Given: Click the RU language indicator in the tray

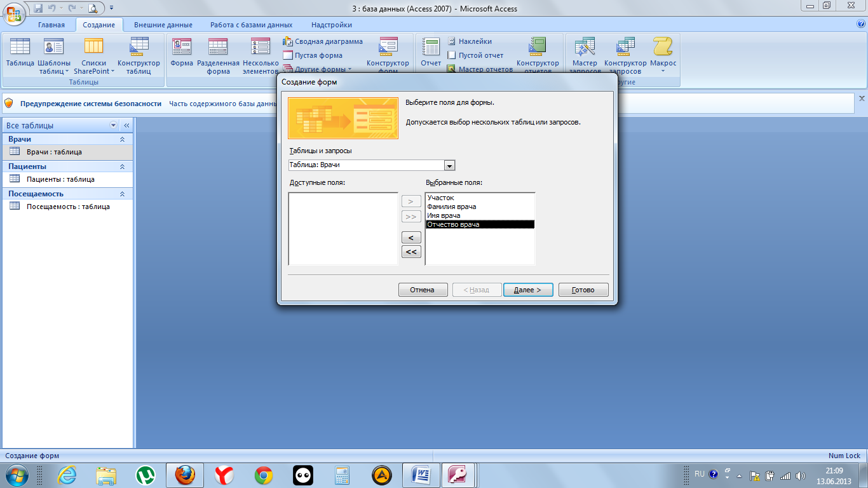Looking at the screenshot, I should pyautogui.click(x=700, y=474).
